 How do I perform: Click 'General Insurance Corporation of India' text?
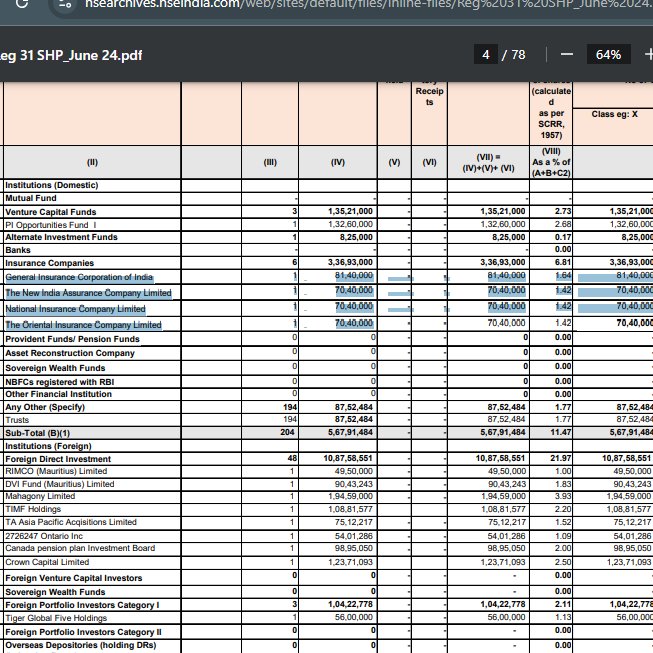79,277
